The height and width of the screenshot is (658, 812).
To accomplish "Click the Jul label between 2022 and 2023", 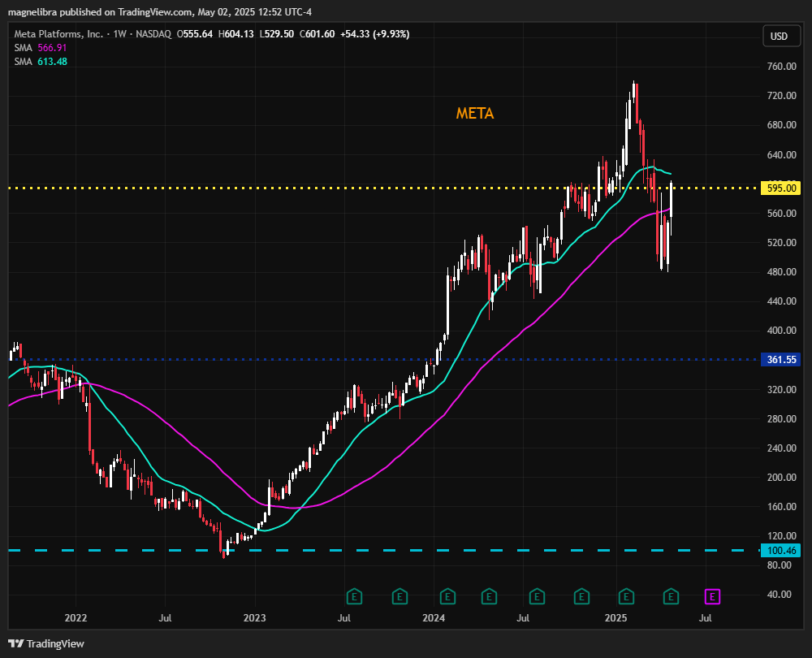I will [x=165, y=618].
